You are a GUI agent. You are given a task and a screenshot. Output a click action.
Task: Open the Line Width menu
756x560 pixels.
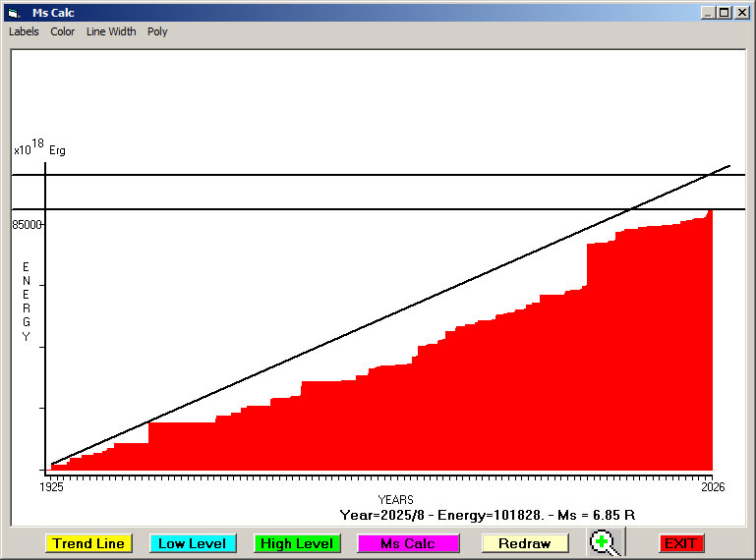click(111, 31)
